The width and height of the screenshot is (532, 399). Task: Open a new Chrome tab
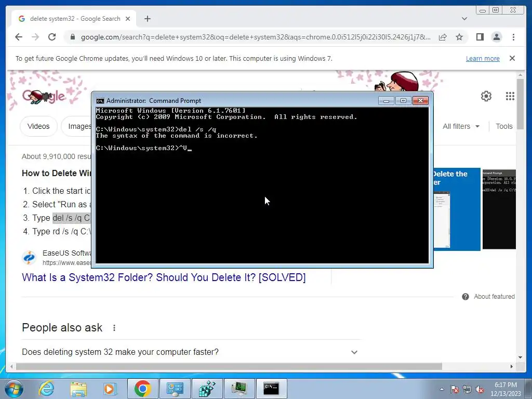(x=147, y=19)
